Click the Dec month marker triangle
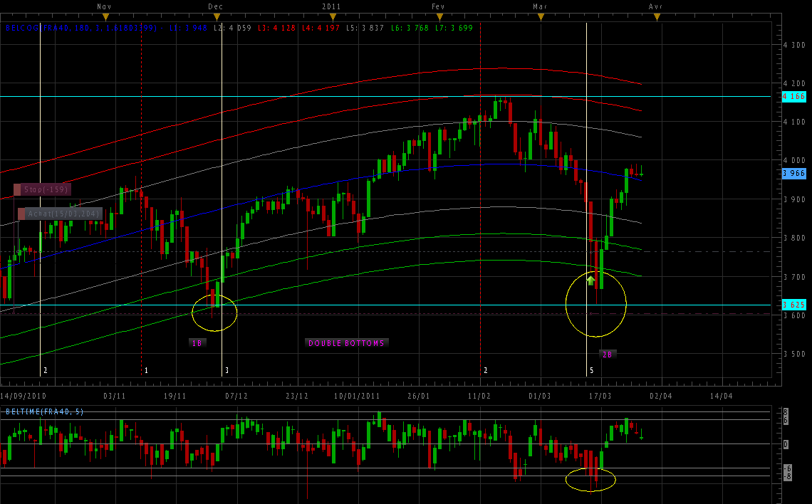The height and width of the screenshot is (504, 812). pos(217,16)
